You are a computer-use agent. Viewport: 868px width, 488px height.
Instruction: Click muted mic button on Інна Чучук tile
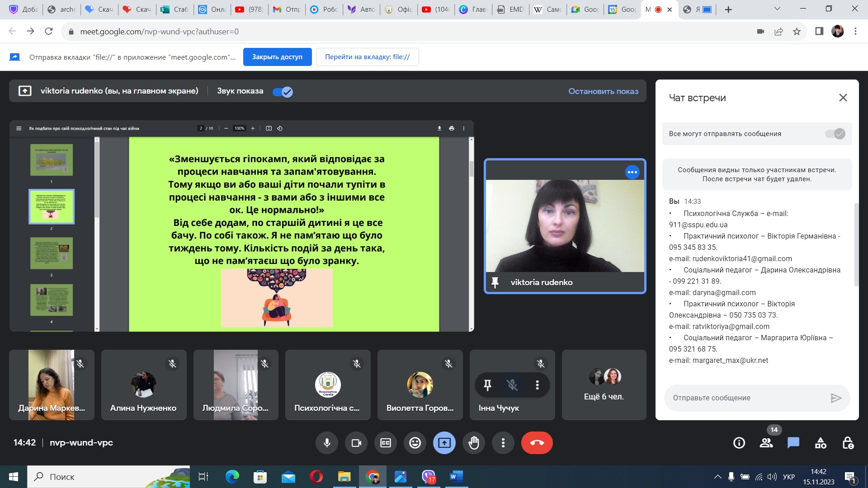coord(512,385)
